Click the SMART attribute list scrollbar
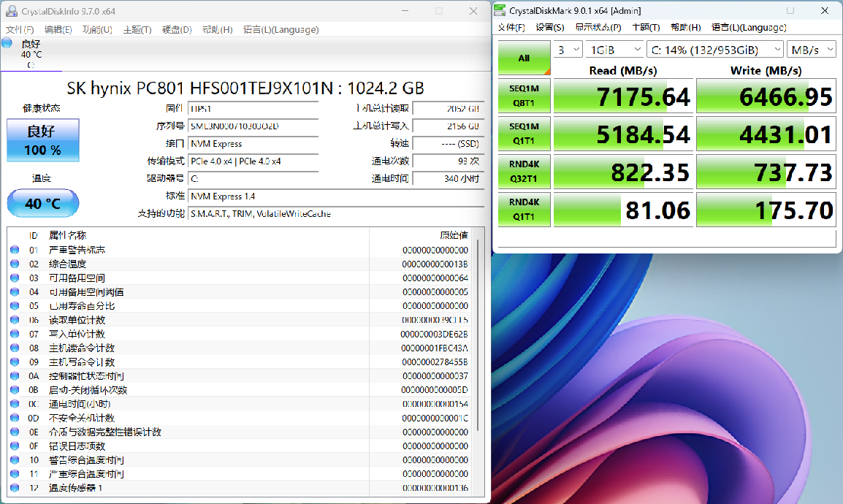The height and width of the screenshot is (504, 843). [478, 336]
